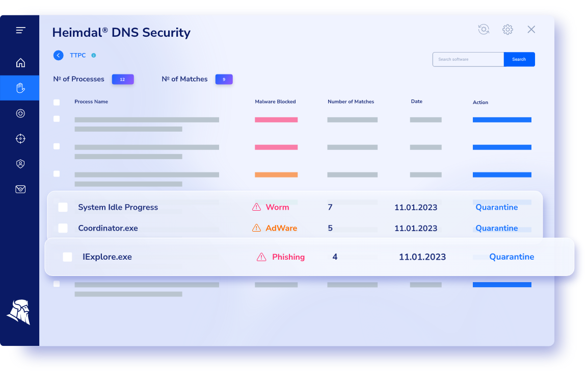588x377 pixels.
Task: Open the email security module from the sidebar
Action: pyautogui.click(x=20, y=189)
